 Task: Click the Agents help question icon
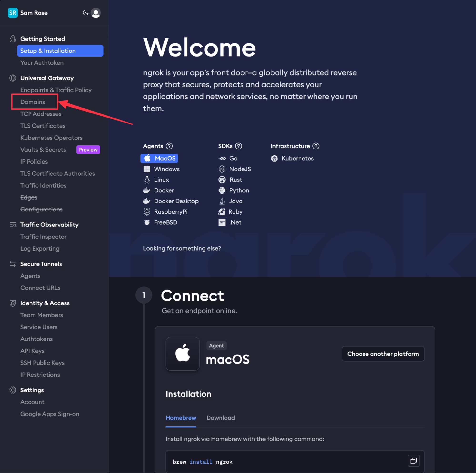169,146
